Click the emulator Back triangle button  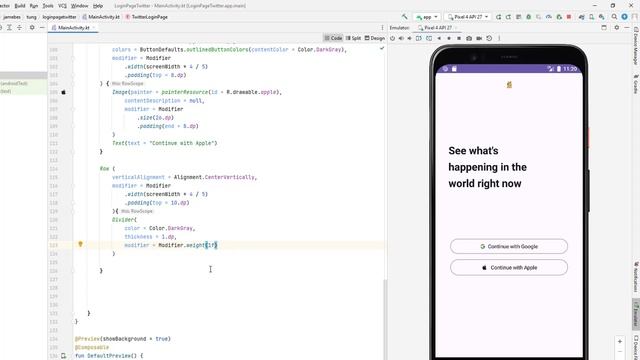click(x=439, y=38)
